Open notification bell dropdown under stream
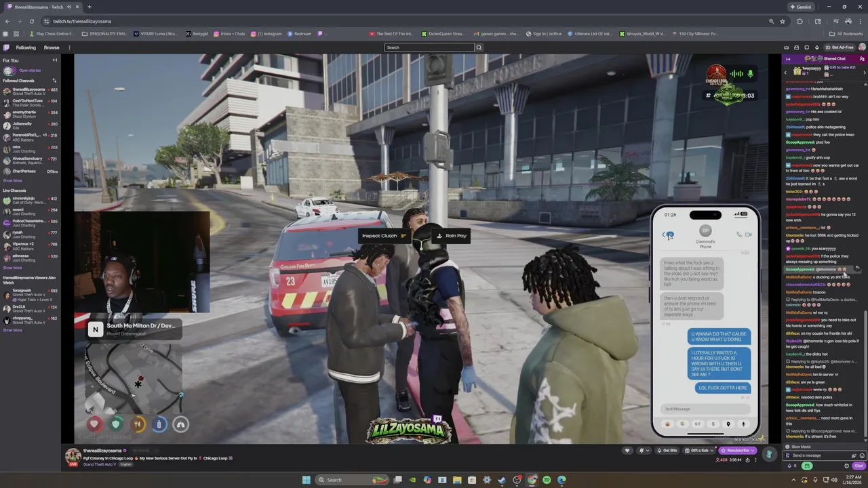 pos(643,451)
